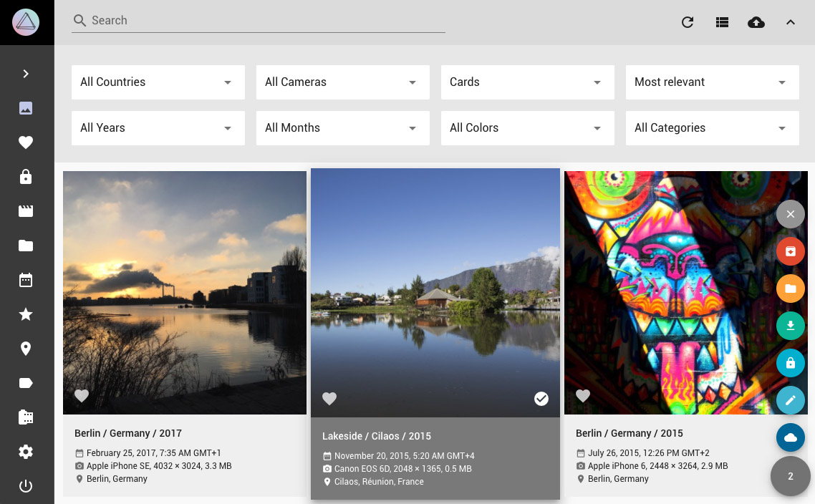This screenshot has height=504, width=815.
Task: Open the All Countries dropdown
Action: (x=158, y=82)
